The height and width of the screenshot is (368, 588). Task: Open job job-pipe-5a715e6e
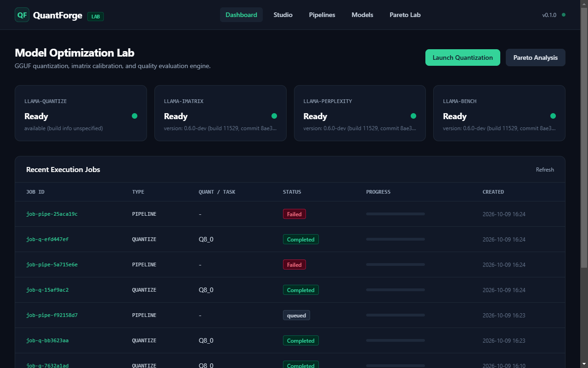pos(52,264)
